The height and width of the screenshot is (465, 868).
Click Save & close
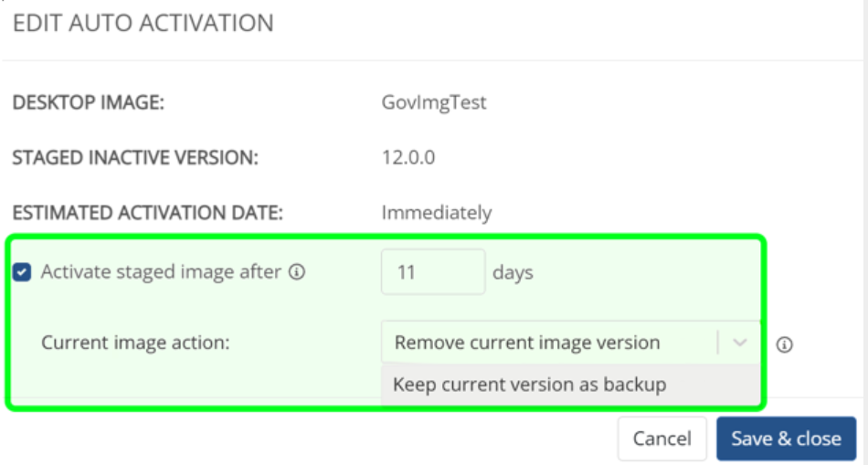pos(786,439)
